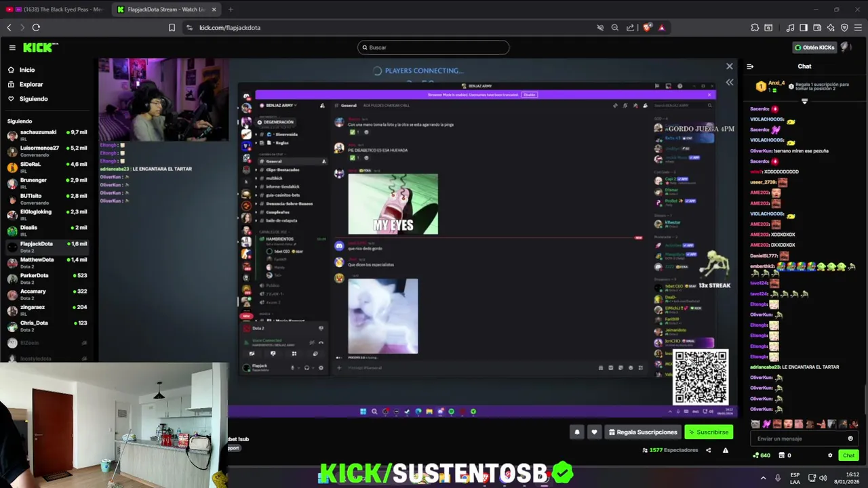The image size is (868, 488).
Task: Open the chat settings gear
Action: [x=830, y=455]
